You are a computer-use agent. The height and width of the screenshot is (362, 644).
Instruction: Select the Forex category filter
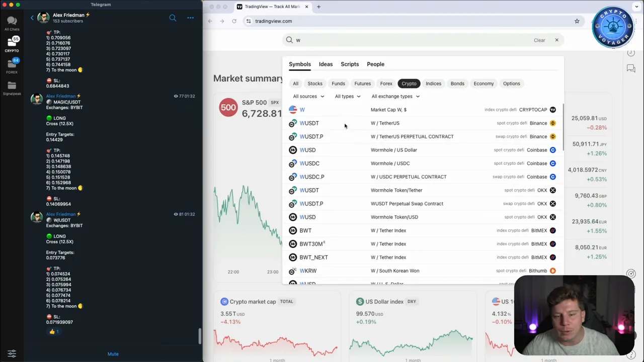click(386, 83)
